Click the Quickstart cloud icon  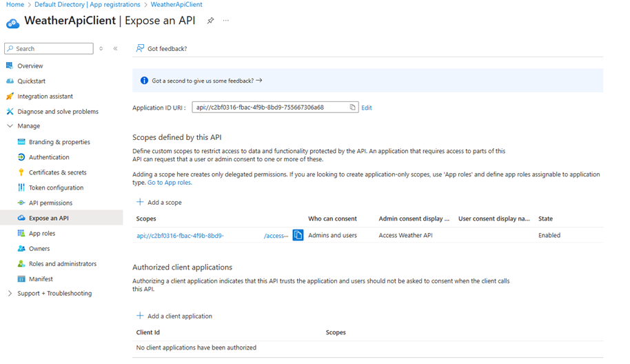10,81
